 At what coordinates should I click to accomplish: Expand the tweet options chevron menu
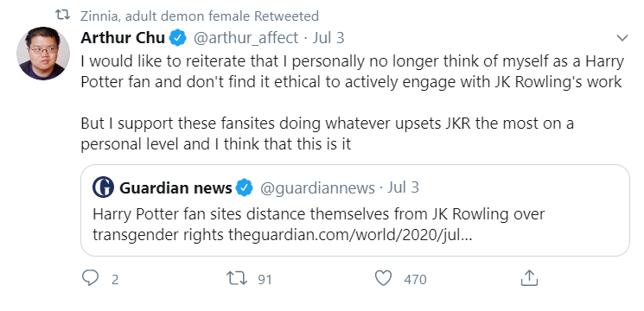point(622,38)
